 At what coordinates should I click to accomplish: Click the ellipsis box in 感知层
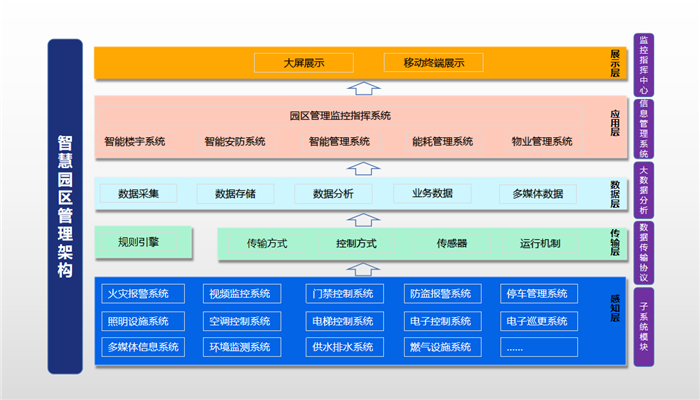pos(537,347)
